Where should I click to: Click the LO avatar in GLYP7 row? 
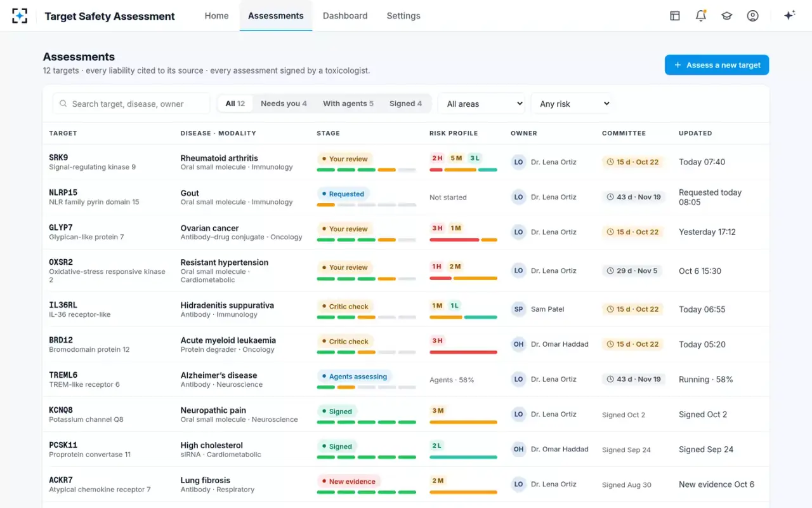pos(518,232)
